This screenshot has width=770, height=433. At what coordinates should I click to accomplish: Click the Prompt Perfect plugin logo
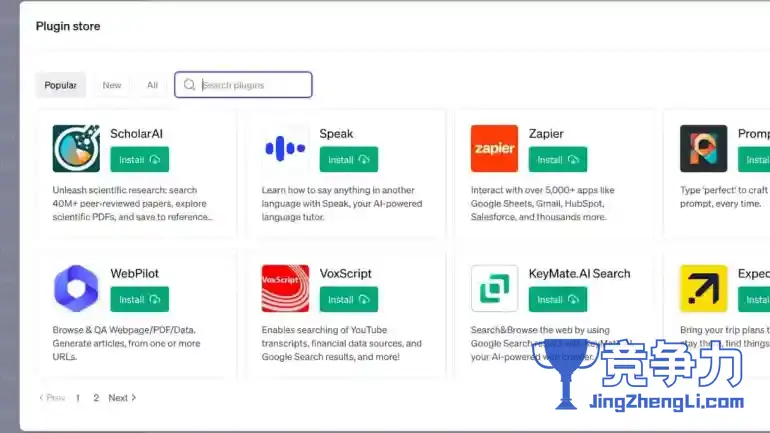(x=703, y=149)
